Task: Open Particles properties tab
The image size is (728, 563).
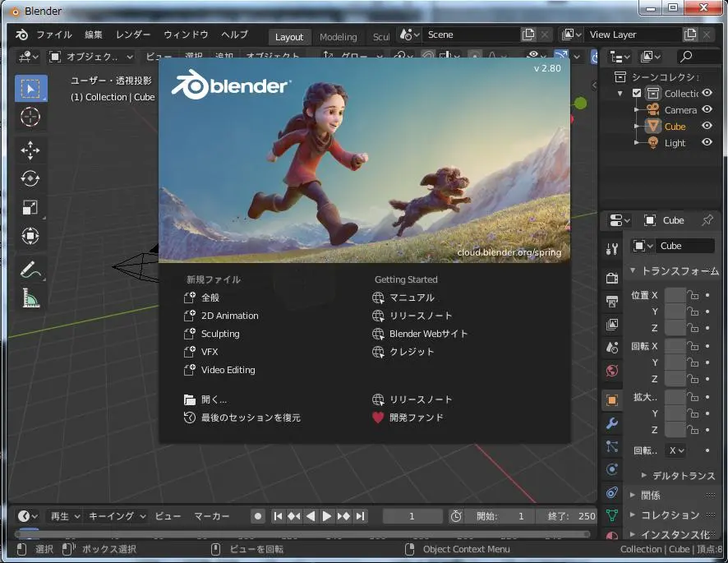Action: tap(612, 446)
